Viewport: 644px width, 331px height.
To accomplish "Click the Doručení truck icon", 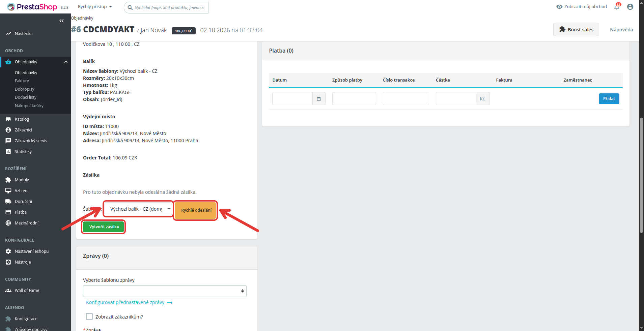I will click(x=8, y=202).
